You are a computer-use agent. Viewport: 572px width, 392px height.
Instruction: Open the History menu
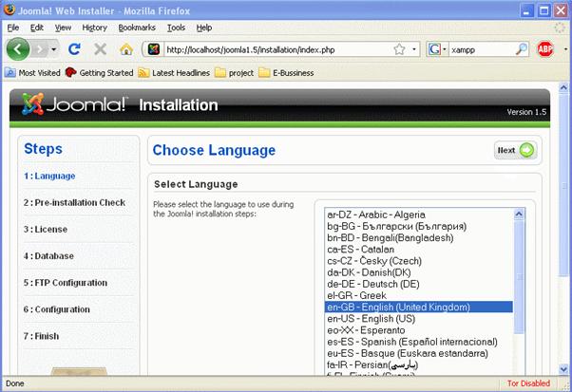94,28
